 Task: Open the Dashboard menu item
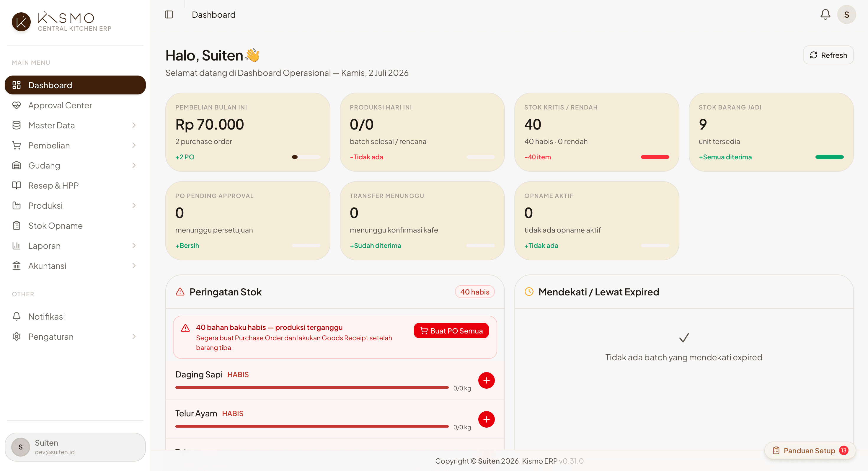75,85
